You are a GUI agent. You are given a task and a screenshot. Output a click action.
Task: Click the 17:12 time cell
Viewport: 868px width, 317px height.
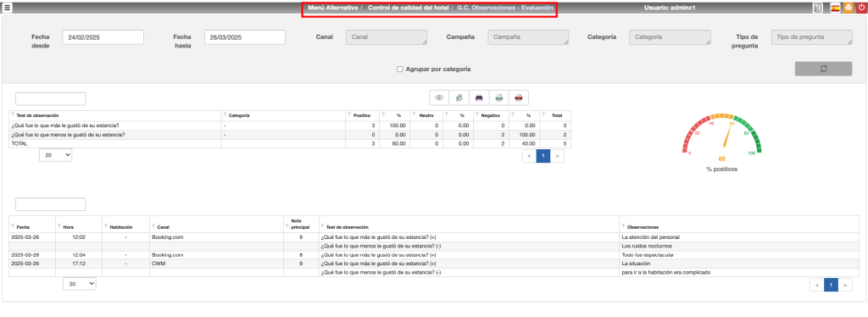pos(79,264)
